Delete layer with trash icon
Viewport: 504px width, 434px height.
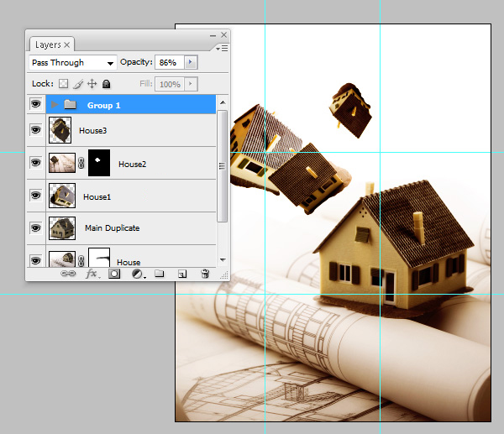(205, 274)
